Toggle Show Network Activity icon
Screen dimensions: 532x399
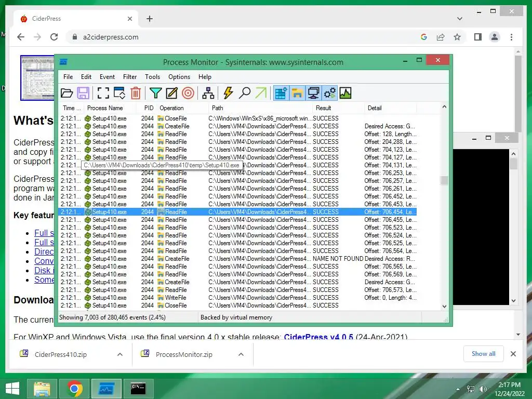pos(313,93)
